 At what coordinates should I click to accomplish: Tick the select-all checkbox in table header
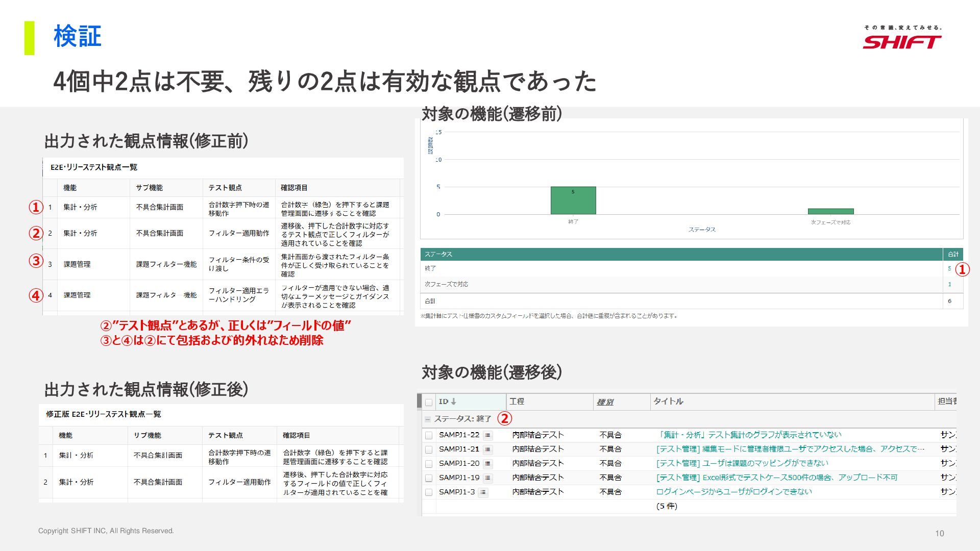[429, 402]
